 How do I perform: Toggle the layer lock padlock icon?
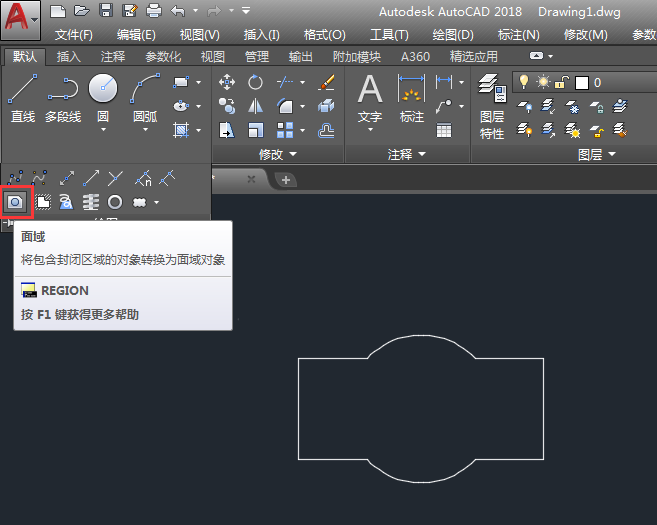coord(562,82)
